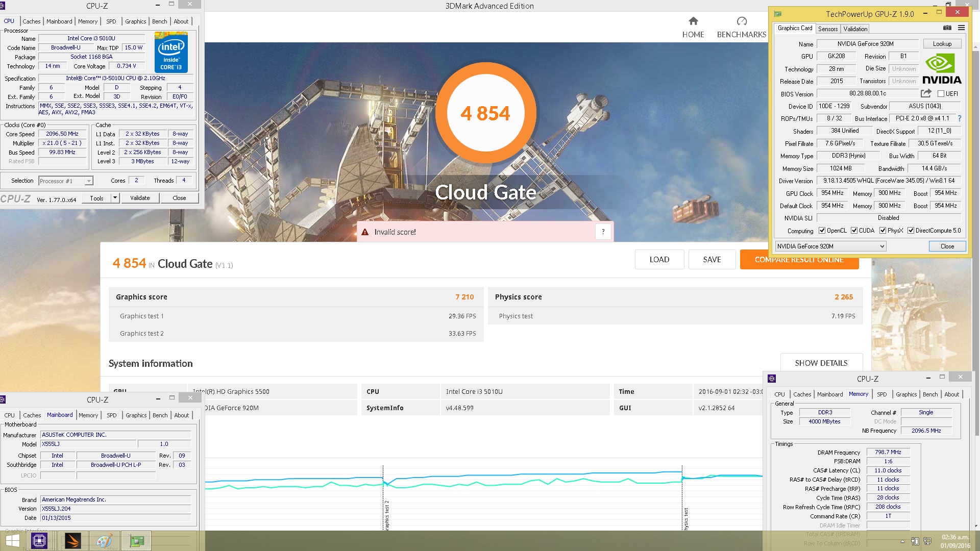Click the Core Speed value 2096.50 MHz
The image size is (980, 551).
point(62,134)
